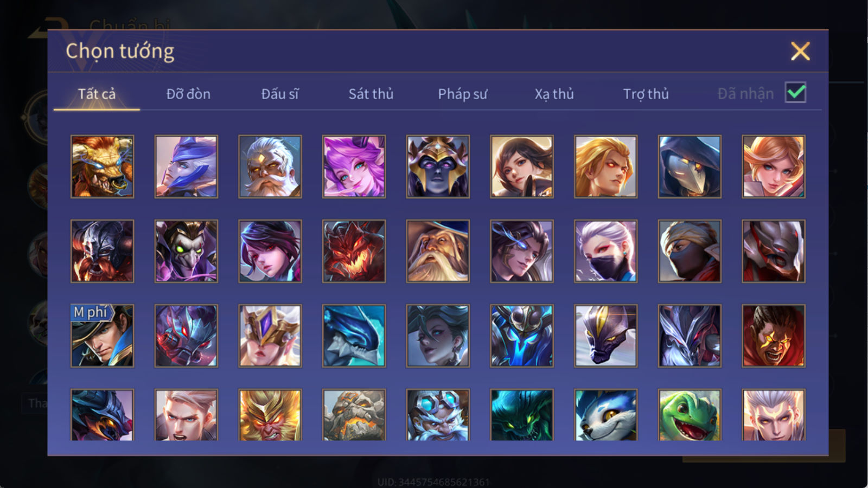Screen dimensions: 868x488
Task: Switch to the Đỡ đòn tab
Action: 188,94
